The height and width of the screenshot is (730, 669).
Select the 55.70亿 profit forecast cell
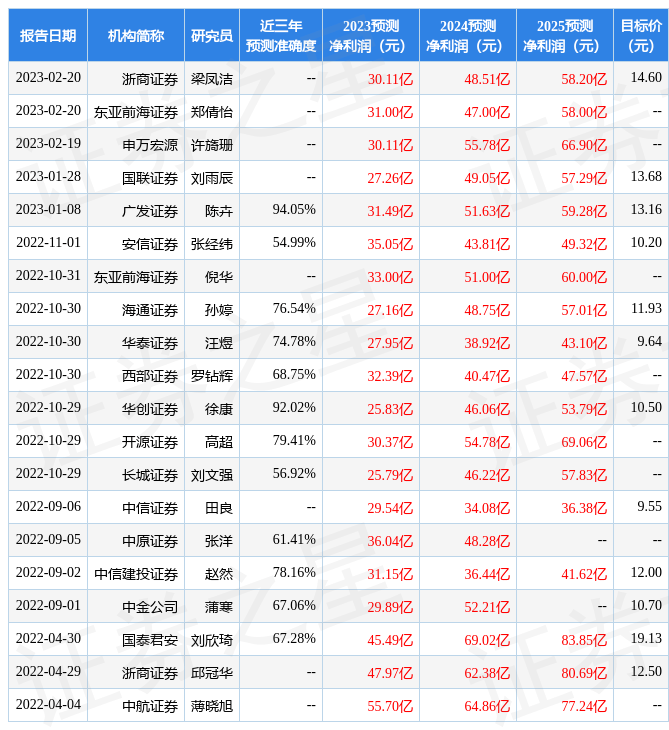390,706
